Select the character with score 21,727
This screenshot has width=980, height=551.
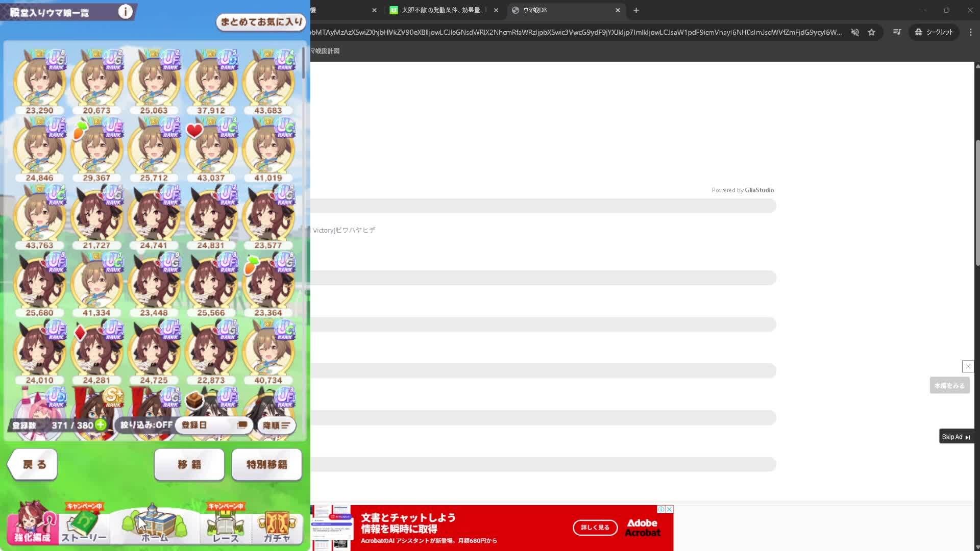click(96, 216)
